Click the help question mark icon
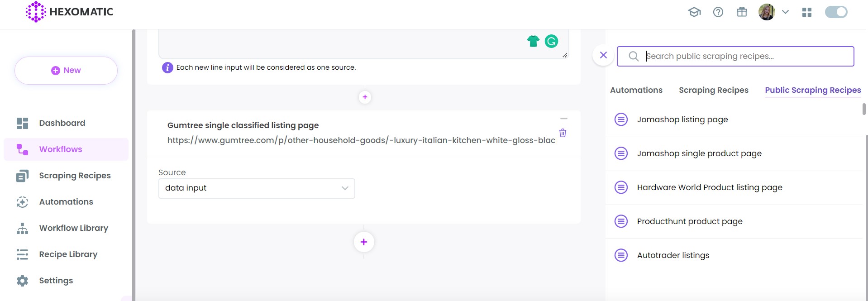The height and width of the screenshot is (301, 868). pyautogui.click(x=718, y=12)
